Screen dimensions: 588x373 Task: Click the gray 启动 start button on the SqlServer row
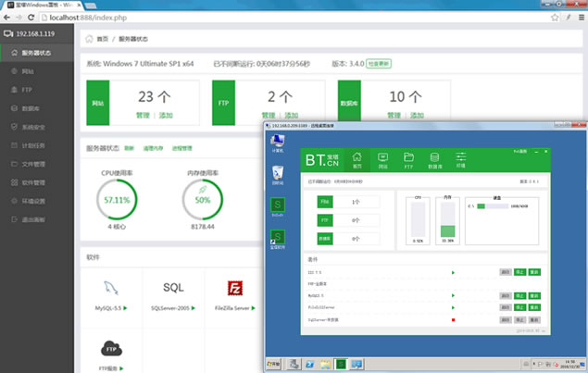506,319
